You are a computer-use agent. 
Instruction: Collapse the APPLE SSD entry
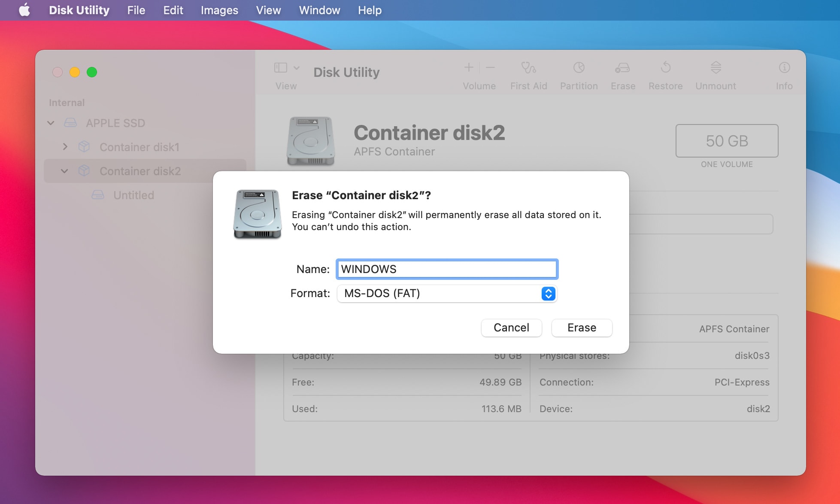click(x=50, y=123)
